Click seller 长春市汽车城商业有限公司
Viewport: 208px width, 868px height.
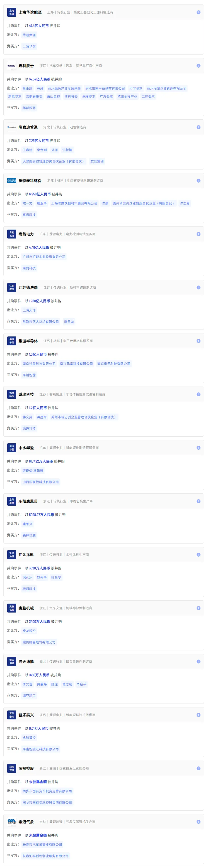point(42,844)
